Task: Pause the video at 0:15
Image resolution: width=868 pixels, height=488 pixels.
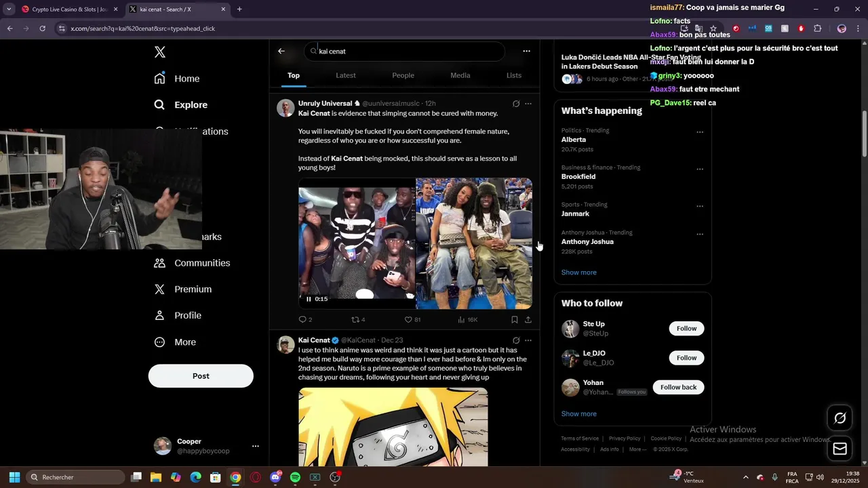Action: point(309,299)
